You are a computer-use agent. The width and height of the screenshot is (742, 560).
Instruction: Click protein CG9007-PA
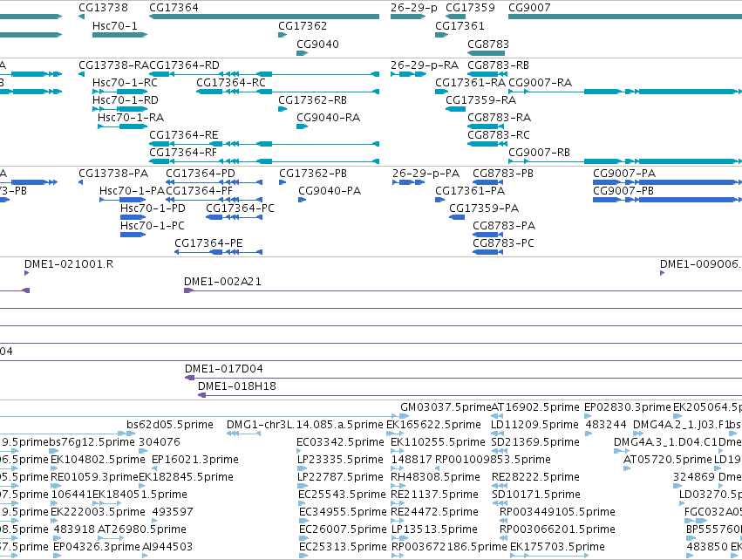[x=667, y=182]
